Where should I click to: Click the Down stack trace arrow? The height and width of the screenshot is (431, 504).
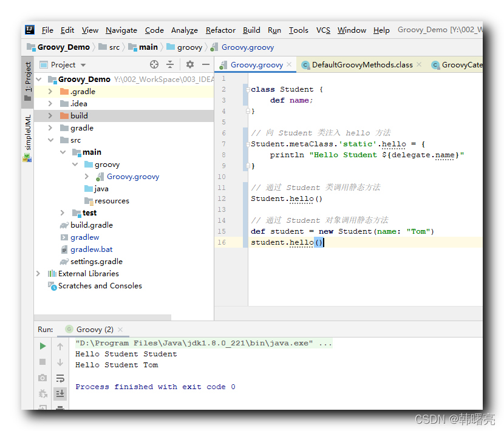60,362
